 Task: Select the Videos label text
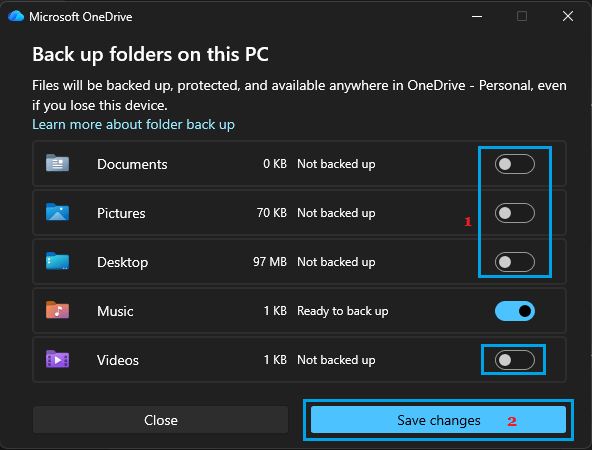coord(118,360)
